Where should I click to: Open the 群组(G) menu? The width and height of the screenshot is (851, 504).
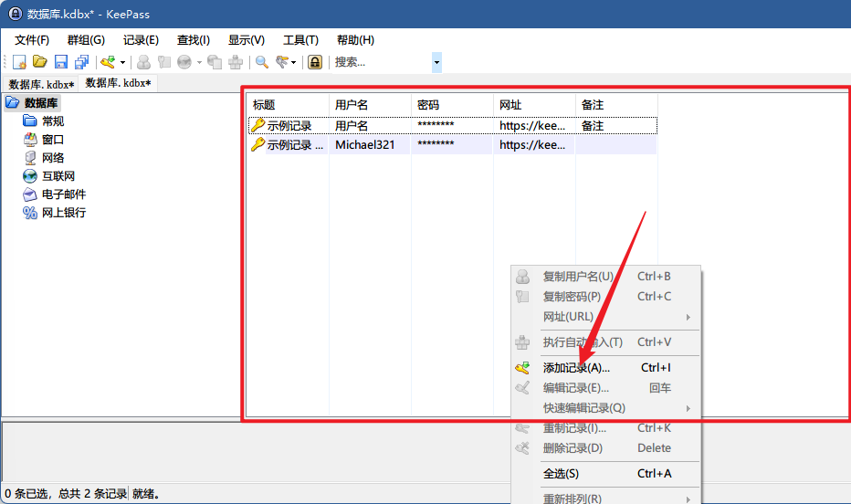86,40
